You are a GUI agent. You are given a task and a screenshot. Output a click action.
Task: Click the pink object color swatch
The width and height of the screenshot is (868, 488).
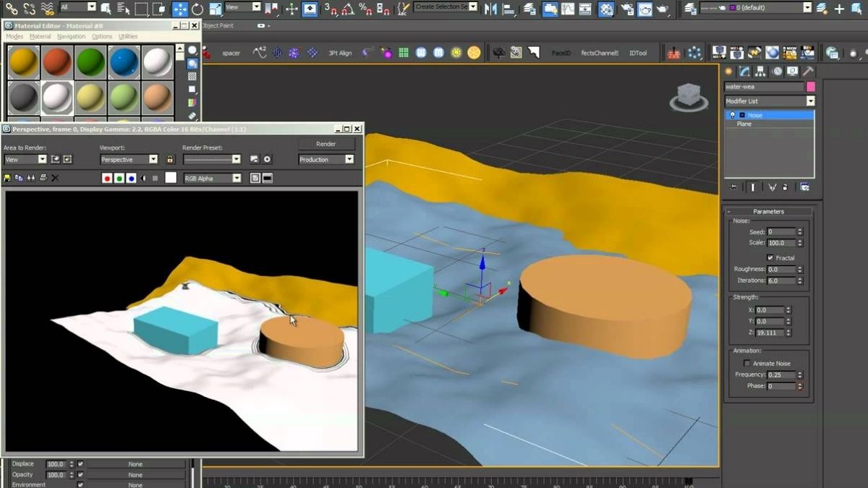coord(811,87)
